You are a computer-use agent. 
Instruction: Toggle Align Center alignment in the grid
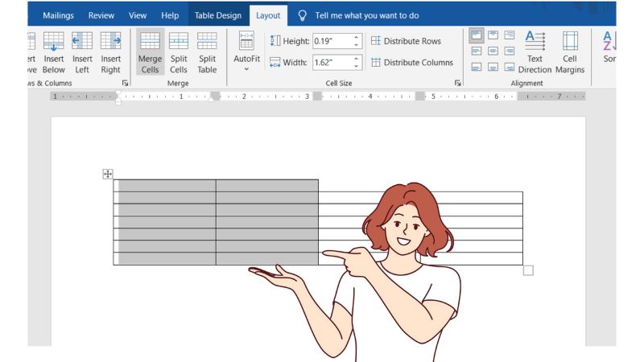(493, 51)
